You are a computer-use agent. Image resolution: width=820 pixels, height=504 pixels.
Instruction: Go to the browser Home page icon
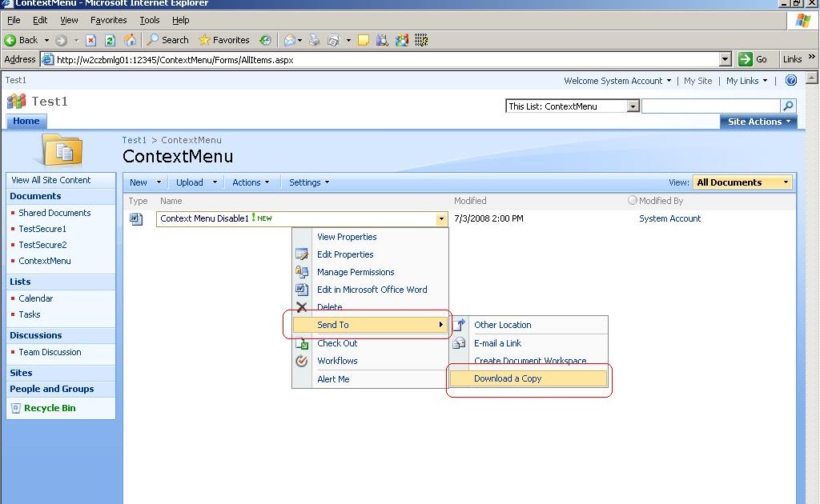(130, 40)
